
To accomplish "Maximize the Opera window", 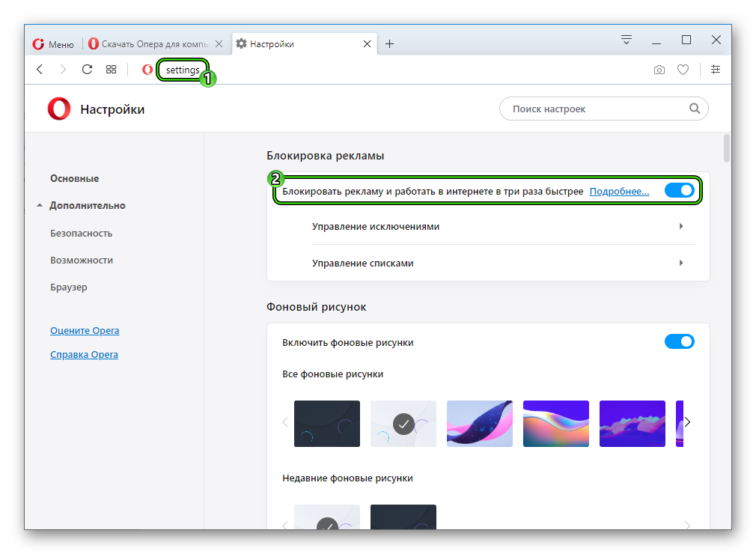I will click(686, 40).
